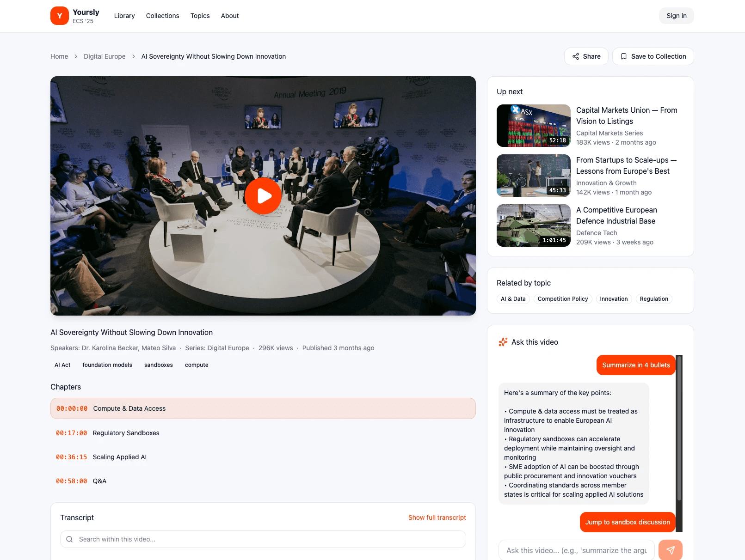The width and height of the screenshot is (745, 560).
Task: Open the Topics menu item
Action: (200, 16)
